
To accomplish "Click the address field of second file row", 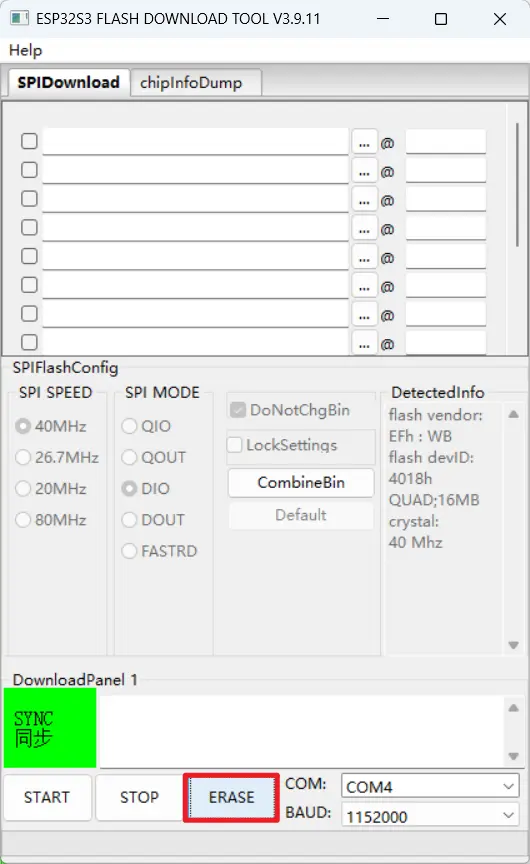I will pos(446,170).
